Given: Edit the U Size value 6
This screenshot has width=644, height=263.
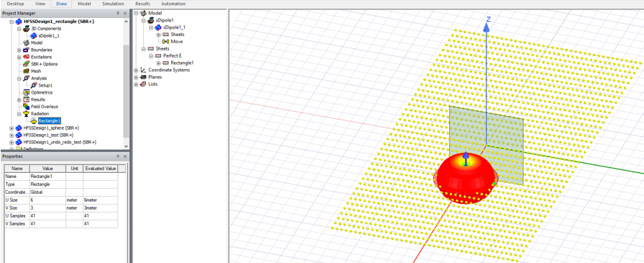Looking at the screenshot, I should tap(47, 200).
